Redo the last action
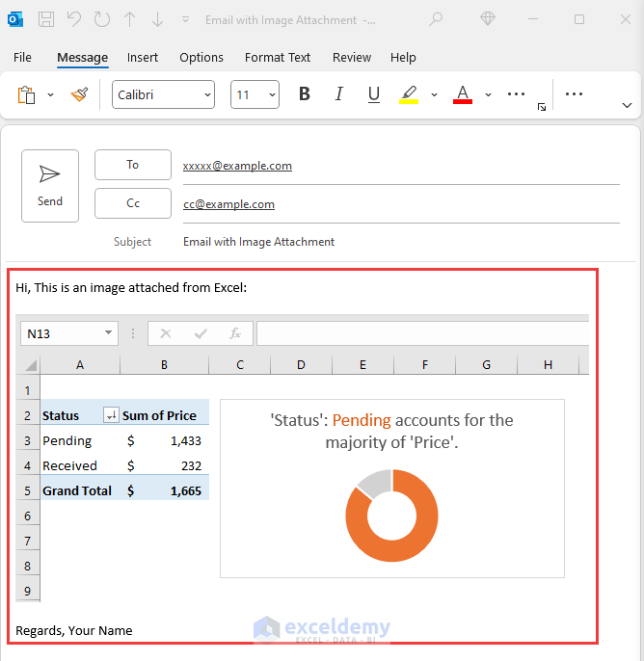The image size is (644, 661). point(101,19)
